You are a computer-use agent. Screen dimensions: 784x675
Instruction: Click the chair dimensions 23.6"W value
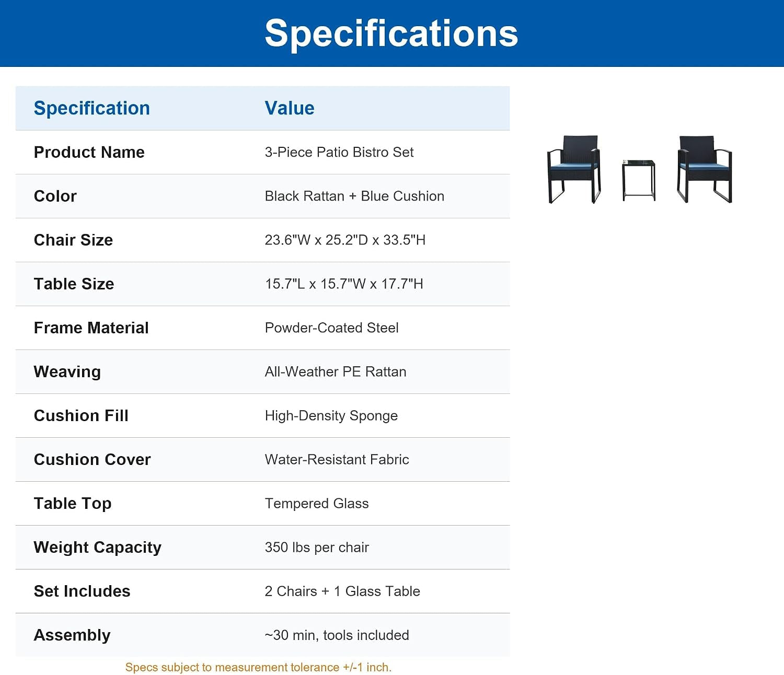(x=345, y=240)
